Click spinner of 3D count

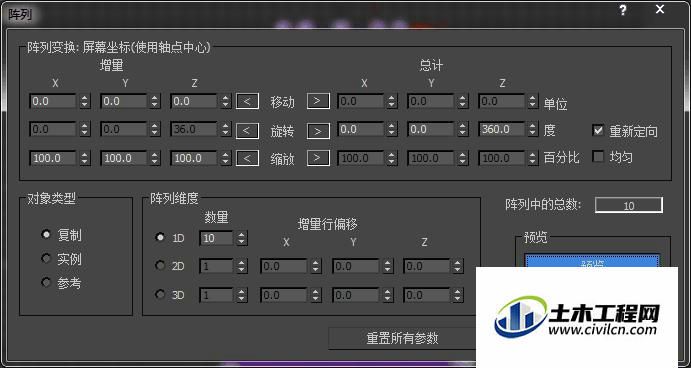241,295
